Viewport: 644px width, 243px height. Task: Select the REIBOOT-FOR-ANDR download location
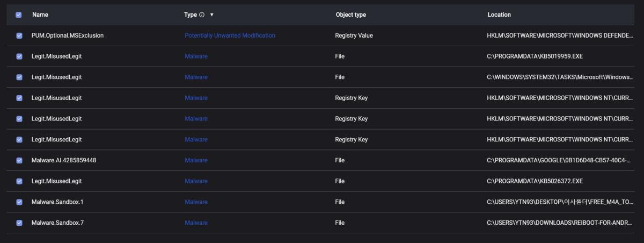[560, 223]
